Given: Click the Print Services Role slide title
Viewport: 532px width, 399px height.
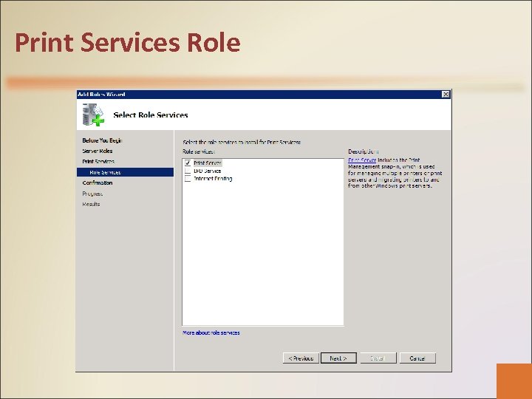Looking at the screenshot, I should coord(128,43).
